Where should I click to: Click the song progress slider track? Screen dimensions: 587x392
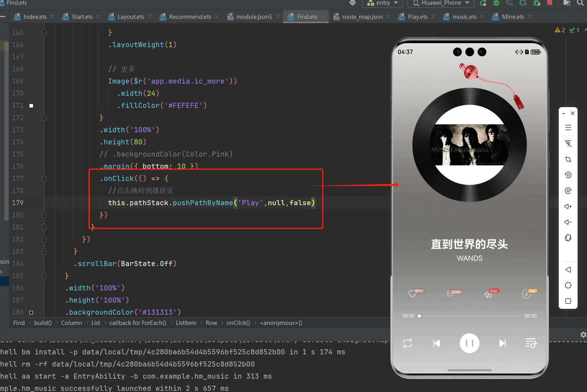(x=470, y=316)
